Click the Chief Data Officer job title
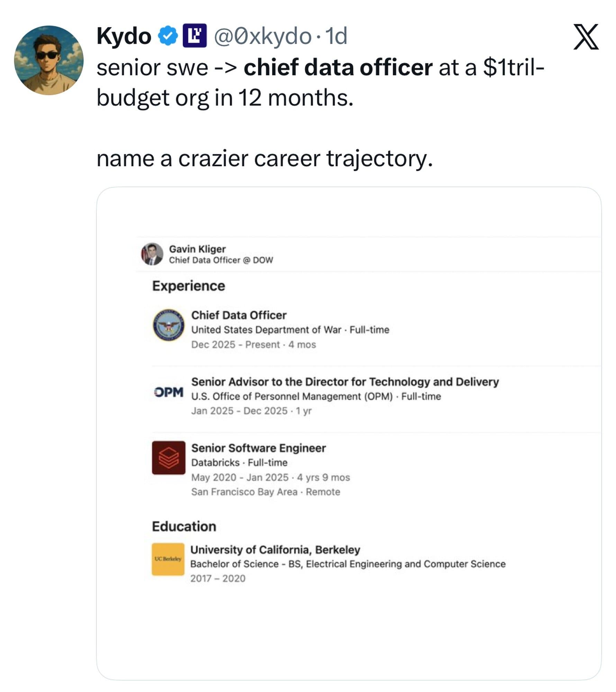 pos(239,315)
